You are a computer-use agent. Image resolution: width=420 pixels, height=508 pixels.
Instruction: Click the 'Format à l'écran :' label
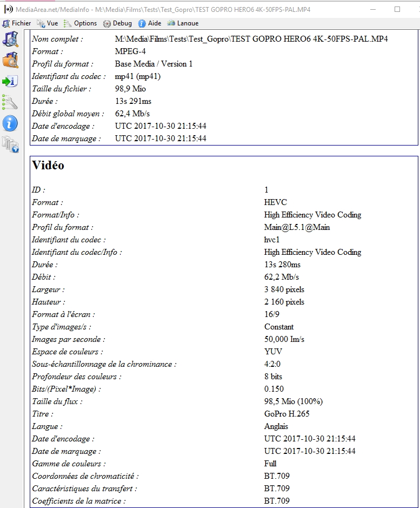(x=63, y=314)
